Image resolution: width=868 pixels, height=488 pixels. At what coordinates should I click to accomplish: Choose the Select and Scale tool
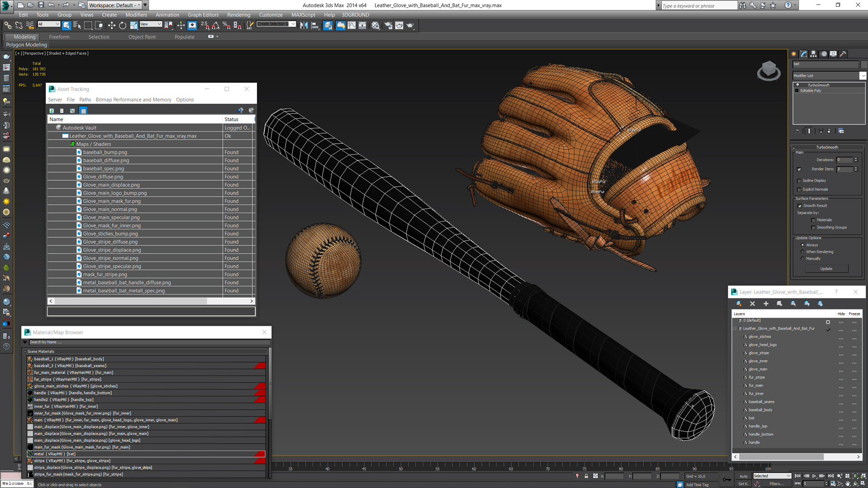click(x=133, y=25)
